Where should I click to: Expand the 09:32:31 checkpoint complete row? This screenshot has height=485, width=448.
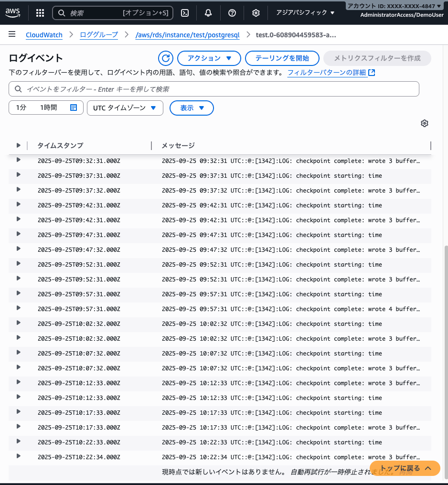(18, 160)
